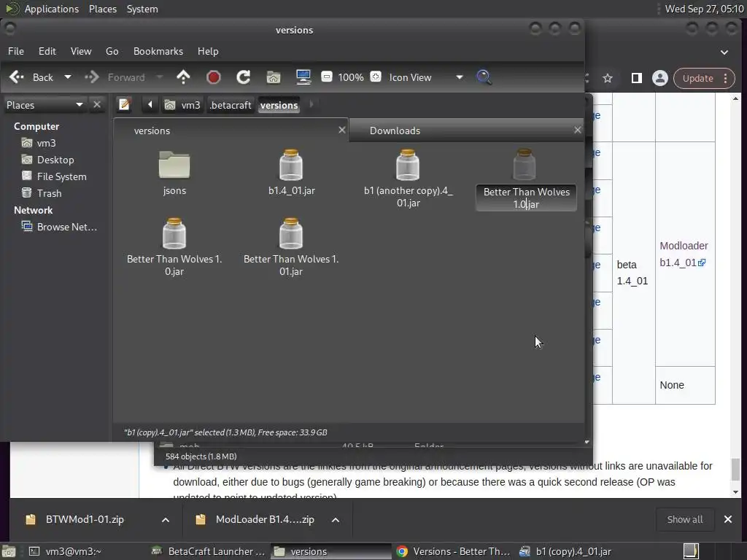Screen dimensions: 747x560
Task: Select Better Than Wolves 1.01.jar file
Action: click(291, 234)
